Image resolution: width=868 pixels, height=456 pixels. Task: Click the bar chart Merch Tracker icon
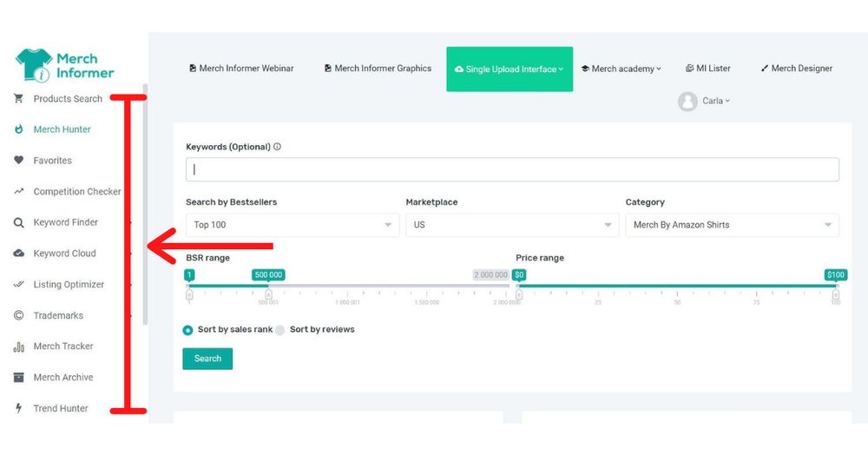click(19, 347)
